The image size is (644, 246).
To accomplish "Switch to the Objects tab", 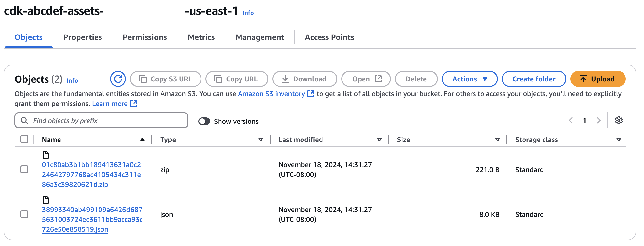I will (28, 37).
